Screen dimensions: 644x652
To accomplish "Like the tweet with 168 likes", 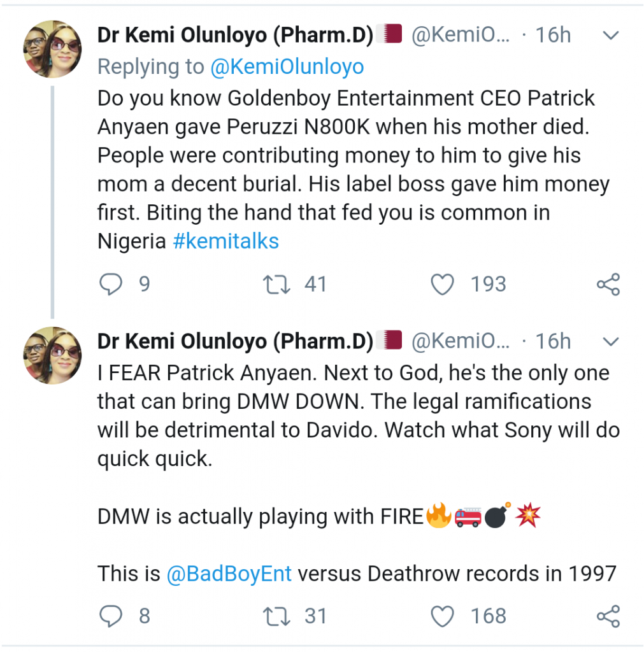I will 443,616.
